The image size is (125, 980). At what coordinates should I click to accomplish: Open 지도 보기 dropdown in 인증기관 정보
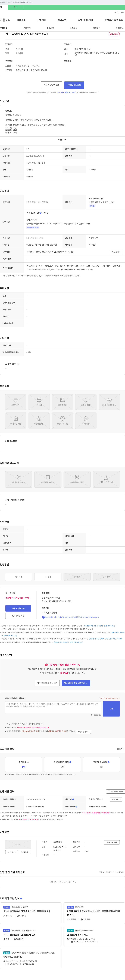tap(116, 799)
